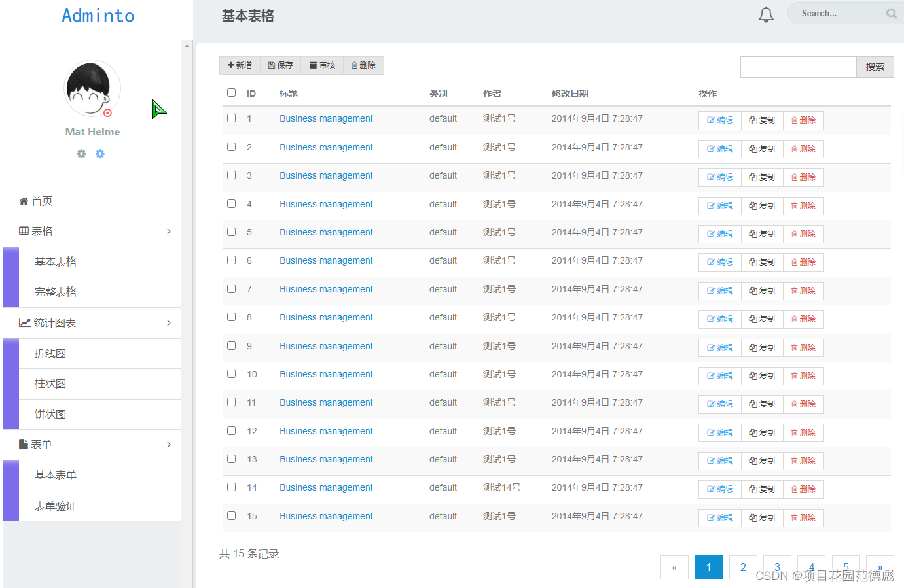Check the checkbox for row 15

(231, 516)
